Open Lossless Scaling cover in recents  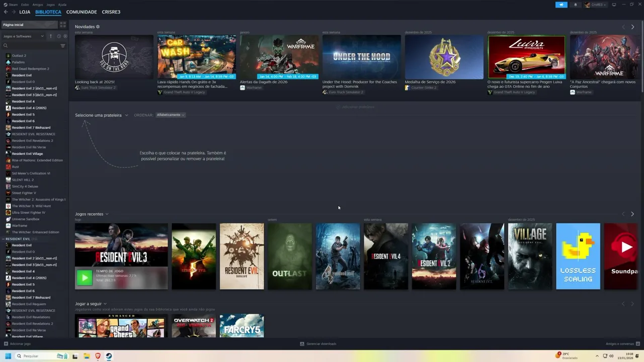click(x=578, y=256)
